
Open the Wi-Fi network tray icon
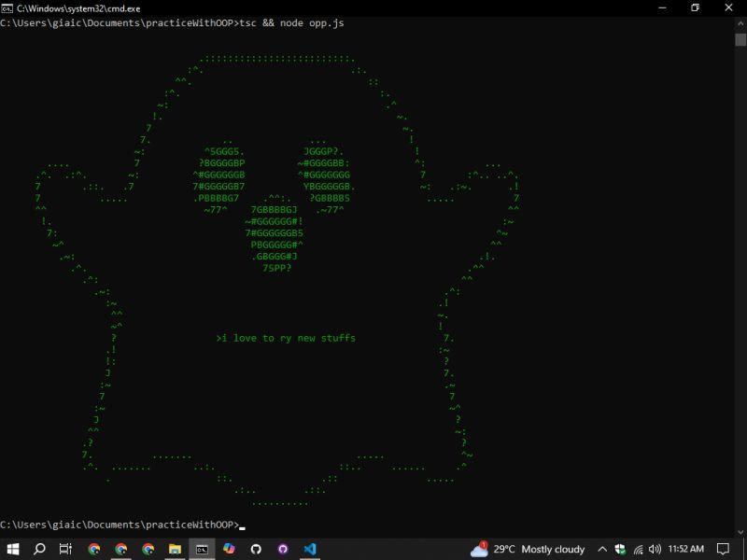pos(638,549)
